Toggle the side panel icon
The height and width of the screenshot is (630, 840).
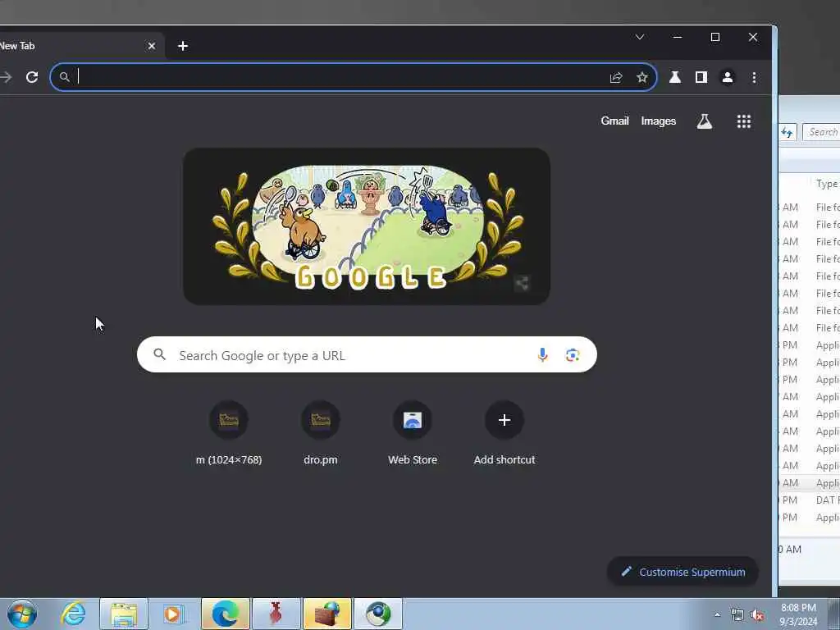point(701,78)
